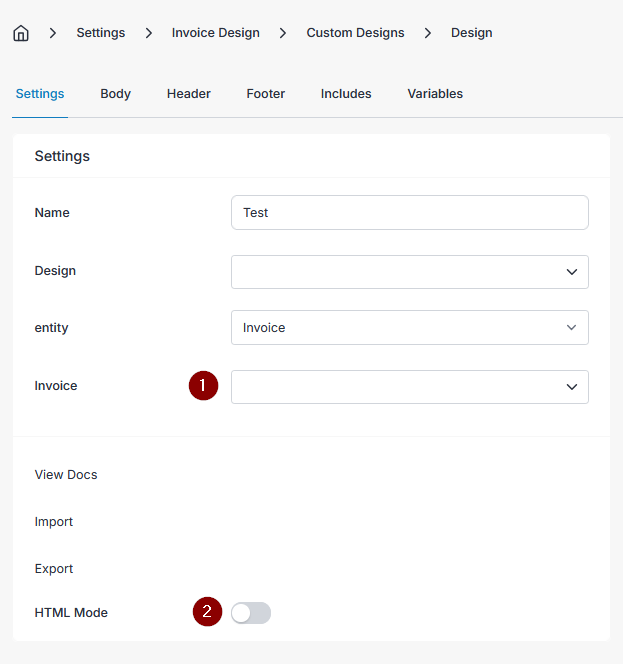
Task: Open Custom Designs breadcrumb link
Action: [x=355, y=33]
